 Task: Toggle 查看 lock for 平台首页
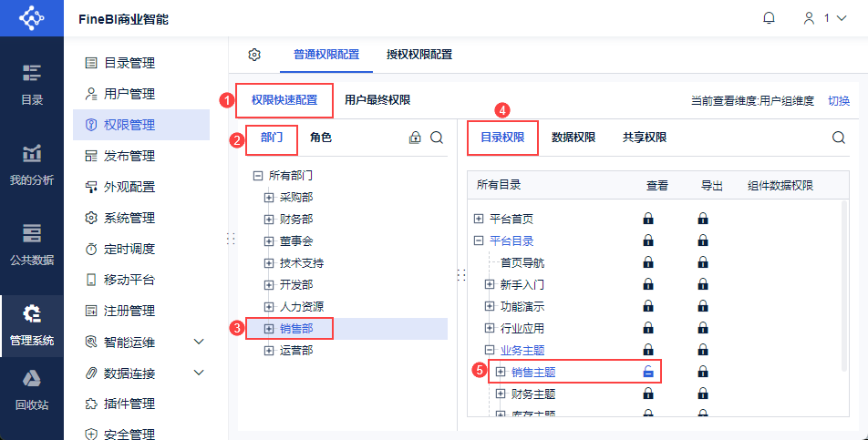(x=648, y=219)
